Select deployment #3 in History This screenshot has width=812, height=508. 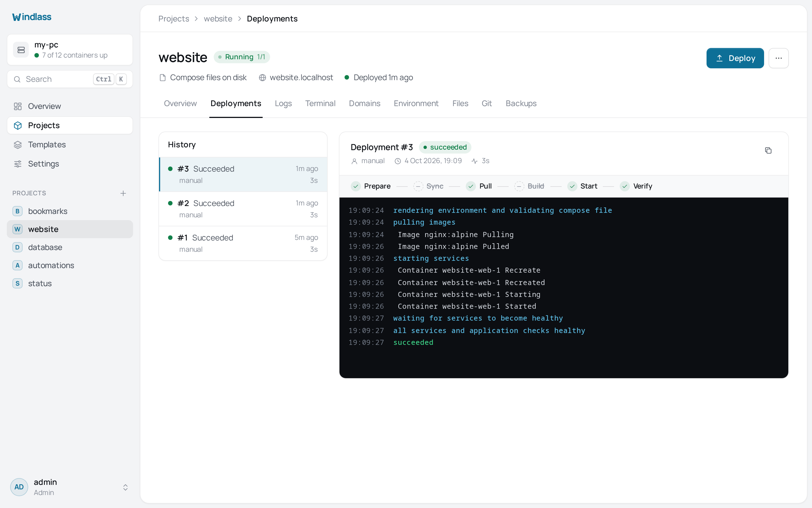[243, 174]
